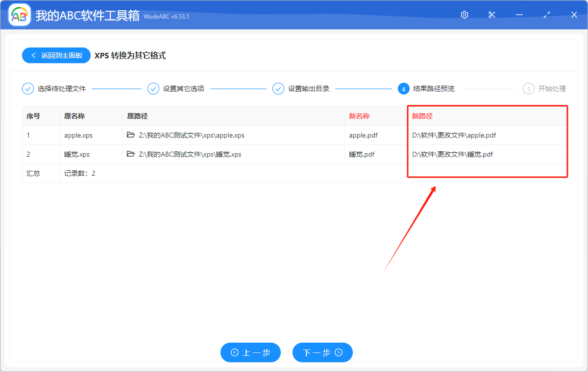This screenshot has width=588, height=372.
Task: Open settings via the gear icon
Action: 465,15
